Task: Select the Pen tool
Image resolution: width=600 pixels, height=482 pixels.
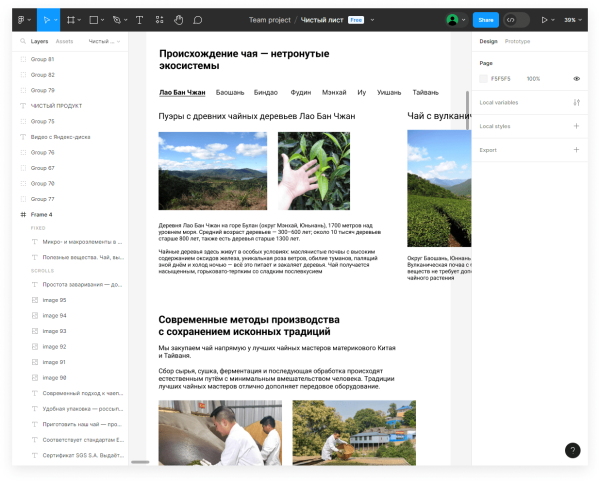Action: pyautogui.click(x=117, y=19)
